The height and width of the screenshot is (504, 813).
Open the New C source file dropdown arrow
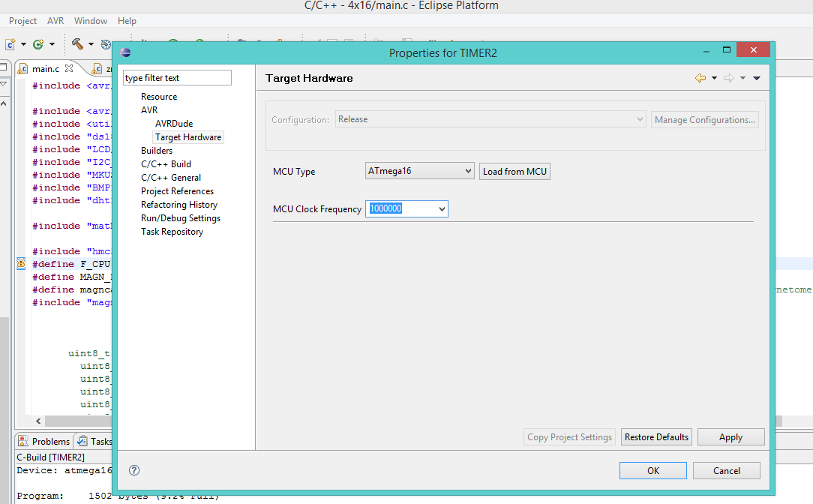(23, 44)
